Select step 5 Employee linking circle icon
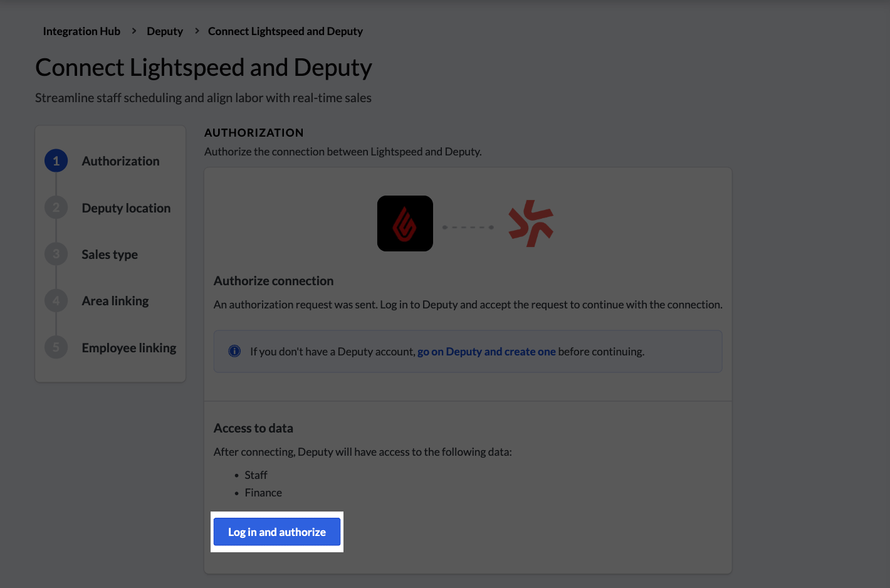The height and width of the screenshot is (588, 890). tap(56, 347)
